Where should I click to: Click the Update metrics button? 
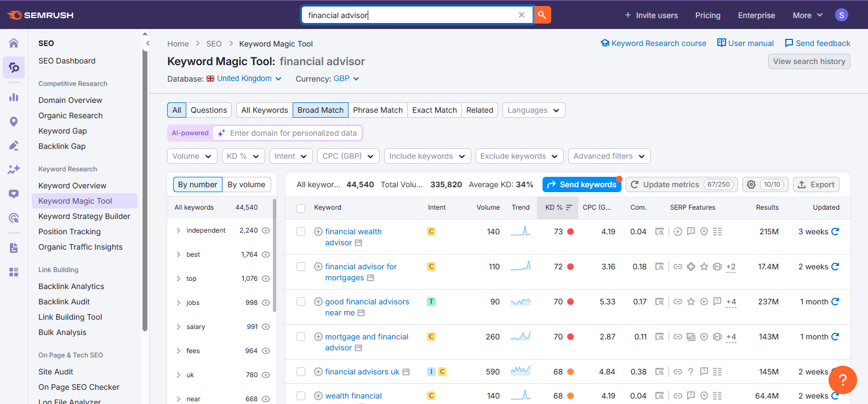682,184
